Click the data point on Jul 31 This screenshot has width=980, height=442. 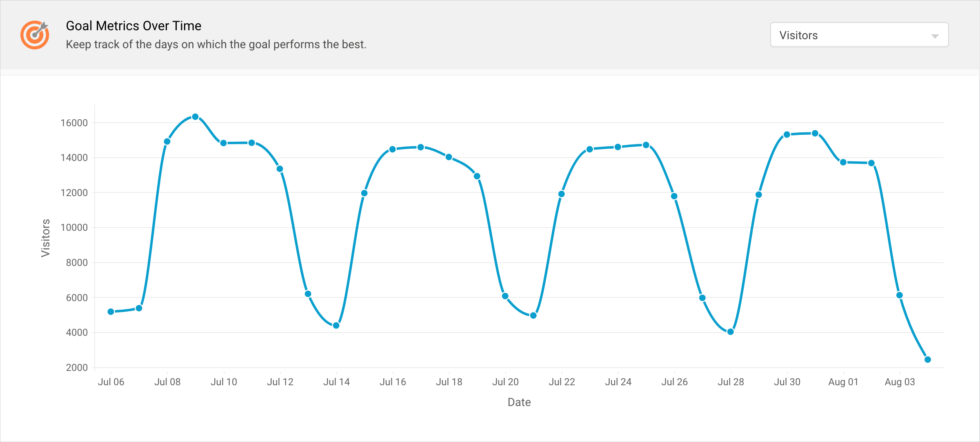click(x=815, y=133)
